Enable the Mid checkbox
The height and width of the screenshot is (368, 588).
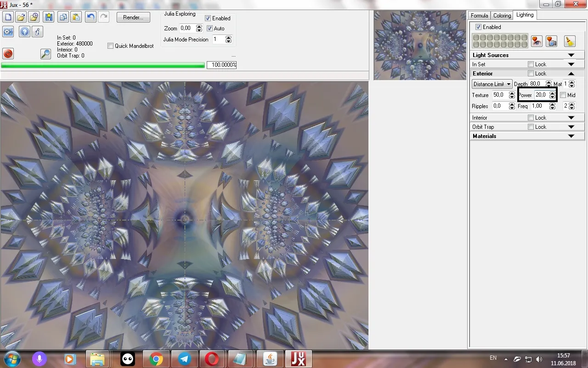click(x=563, y=95)
